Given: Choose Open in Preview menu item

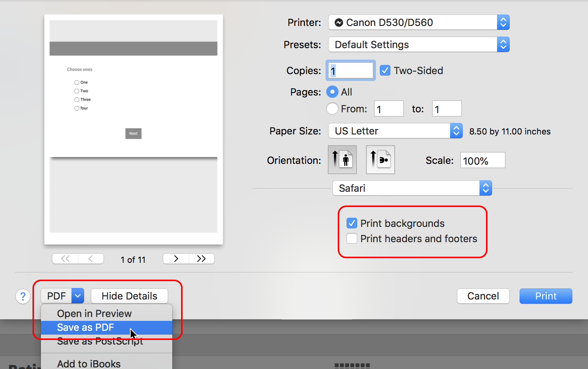Looking at the screenshot, I should pyautogui.click(x=107, y=314).
